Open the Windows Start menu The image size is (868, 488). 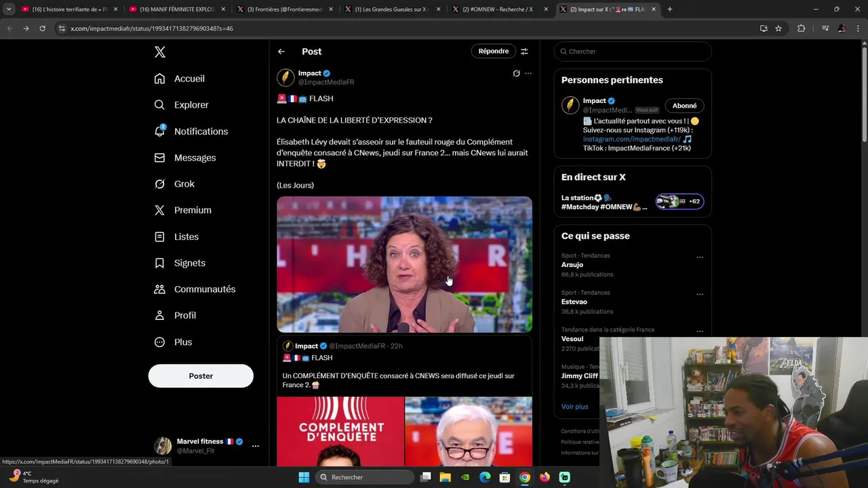coord(304,477)
